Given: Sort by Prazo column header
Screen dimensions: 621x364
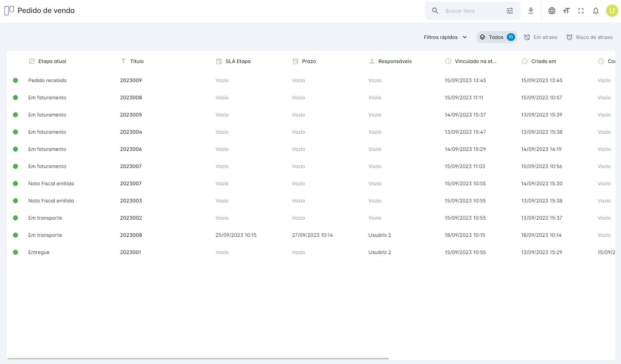Looking at the screenshot, I should point(309,61).
